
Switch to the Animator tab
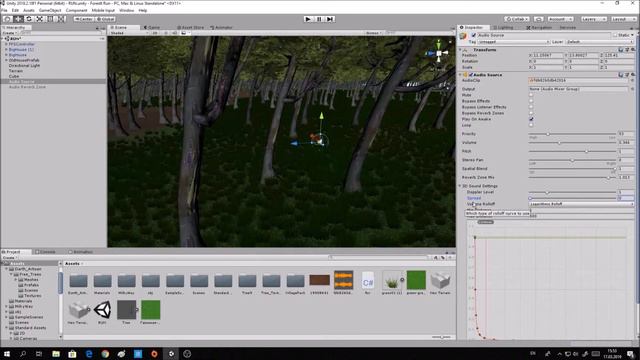[x=222, y=27]
